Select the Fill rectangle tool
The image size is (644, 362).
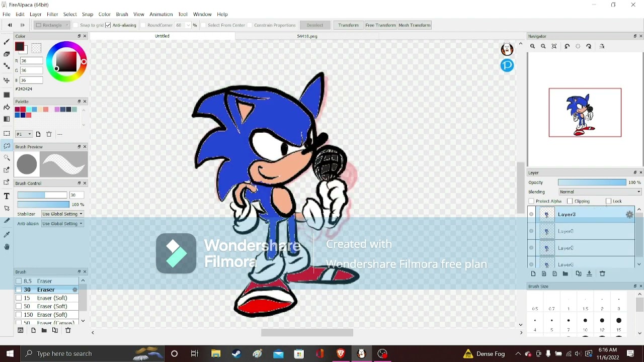tap(7, 95)
